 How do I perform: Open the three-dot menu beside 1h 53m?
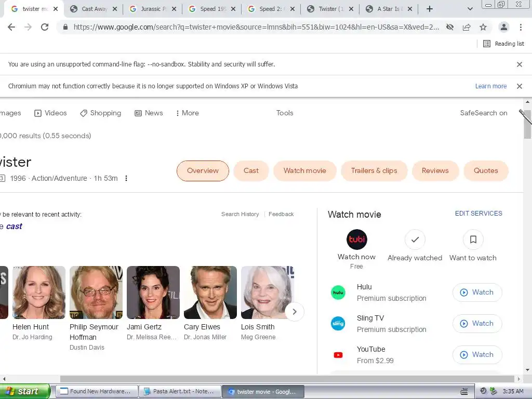point(126,178)
